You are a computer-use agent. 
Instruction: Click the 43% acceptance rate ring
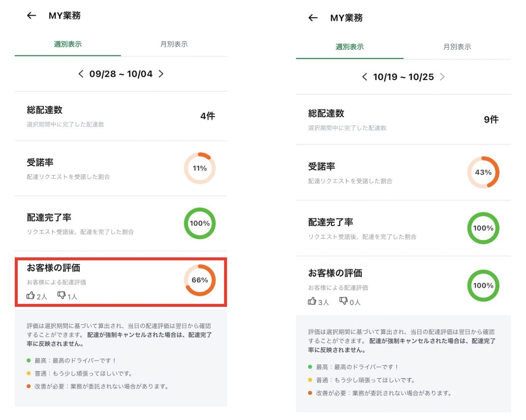tap(483, 172)
